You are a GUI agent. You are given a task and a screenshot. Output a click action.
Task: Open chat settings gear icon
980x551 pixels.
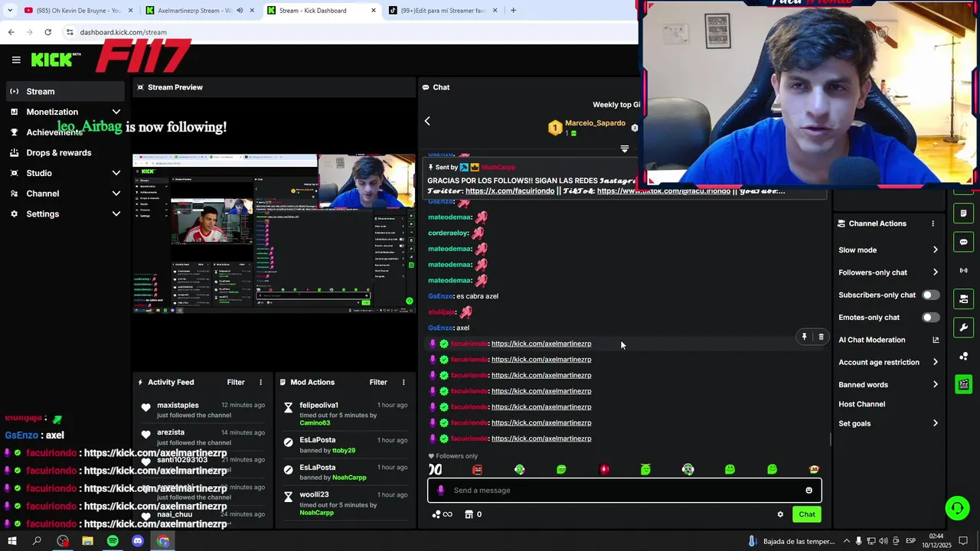click(x=780, y=514)
